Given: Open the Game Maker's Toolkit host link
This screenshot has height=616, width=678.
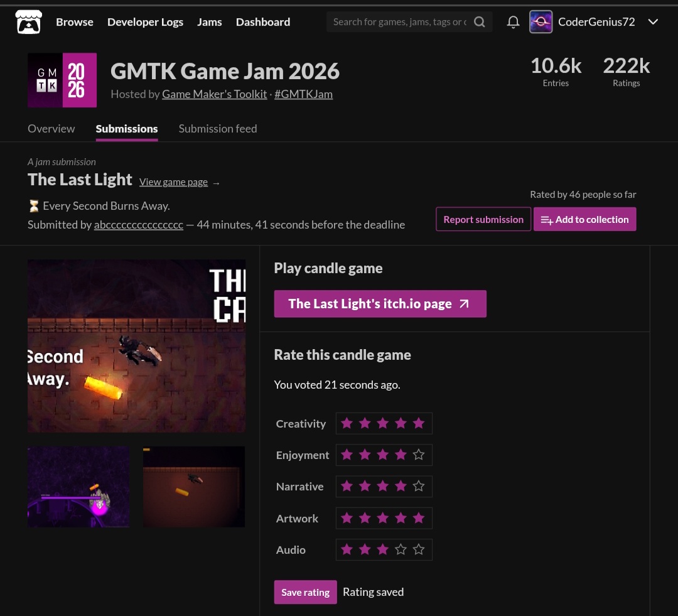Looking at the screenshot, I should (215, 94).
